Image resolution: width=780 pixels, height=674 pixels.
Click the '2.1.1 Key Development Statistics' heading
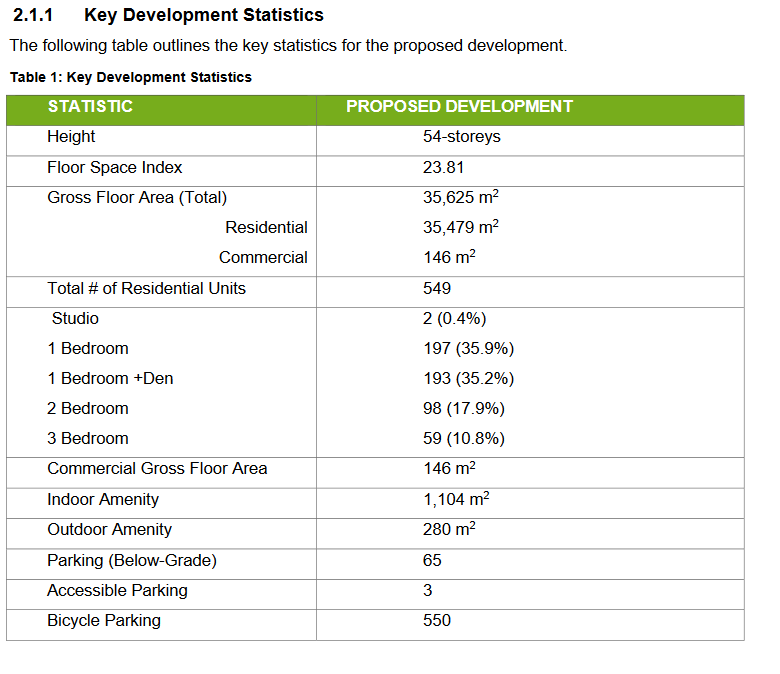tap(168, 15)
